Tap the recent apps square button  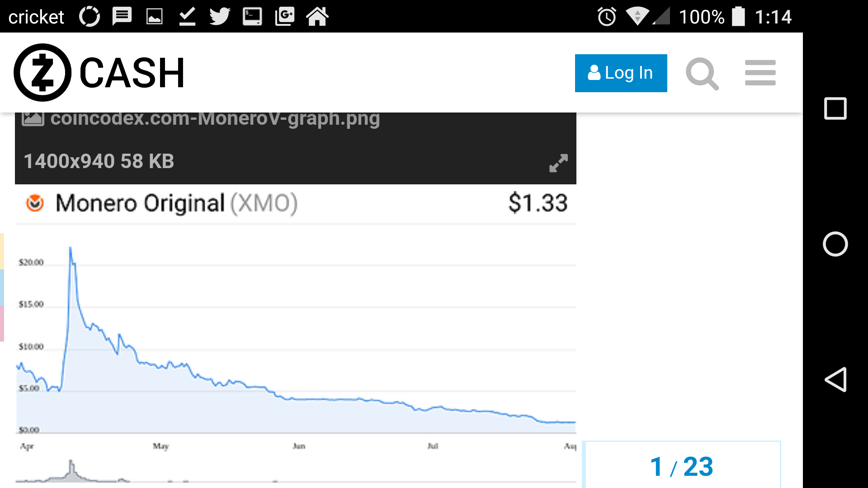point(835,108)
